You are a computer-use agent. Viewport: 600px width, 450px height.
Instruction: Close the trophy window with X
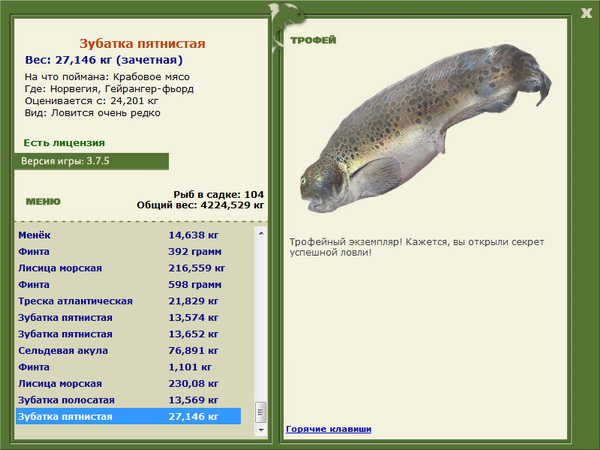[586, 13]
